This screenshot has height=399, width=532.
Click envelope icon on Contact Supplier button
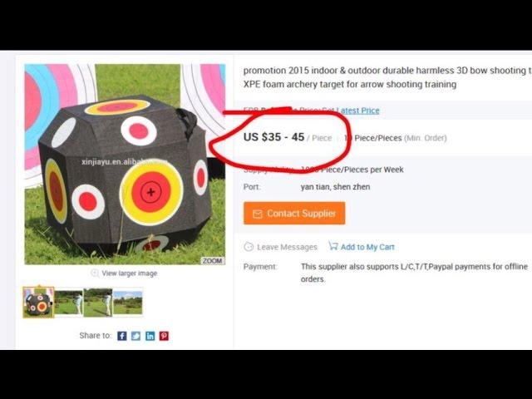pyautogui.click(x=258, y=214)
